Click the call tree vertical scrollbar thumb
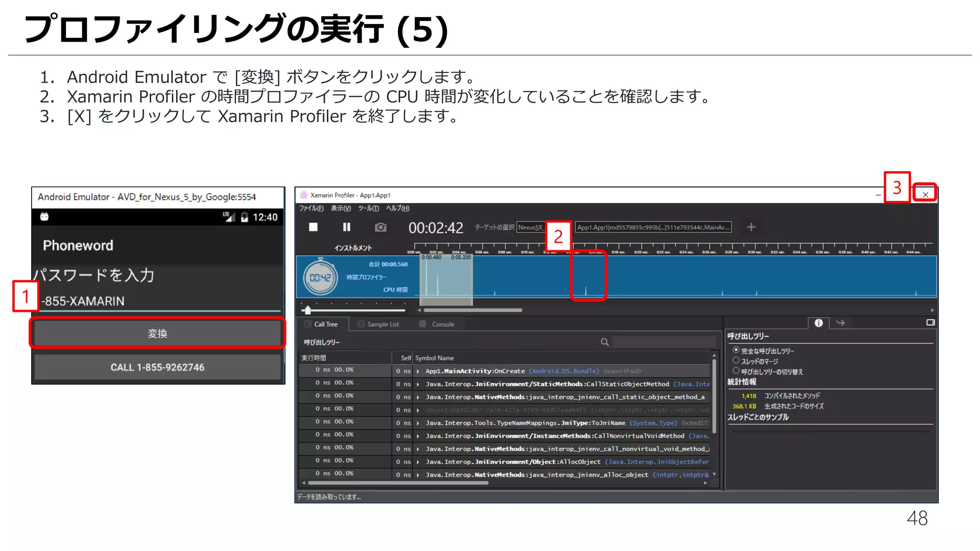This screenshot has width=980, height=551. 714,397
